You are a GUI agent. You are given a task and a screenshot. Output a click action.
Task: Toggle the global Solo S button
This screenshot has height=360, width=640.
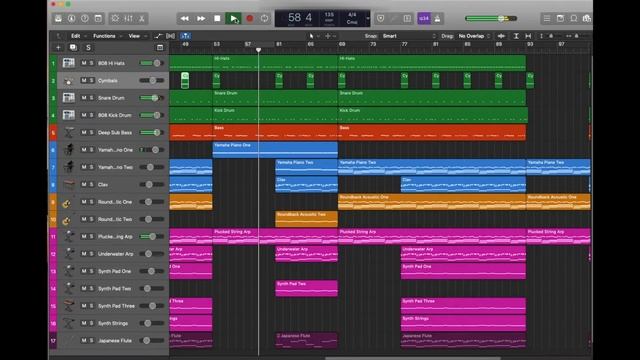pyautogui.click(x=88, y=48)
